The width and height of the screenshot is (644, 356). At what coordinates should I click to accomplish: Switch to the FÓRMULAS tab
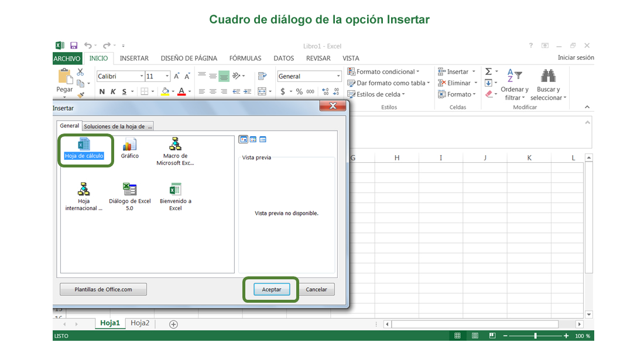pos(245,59)
